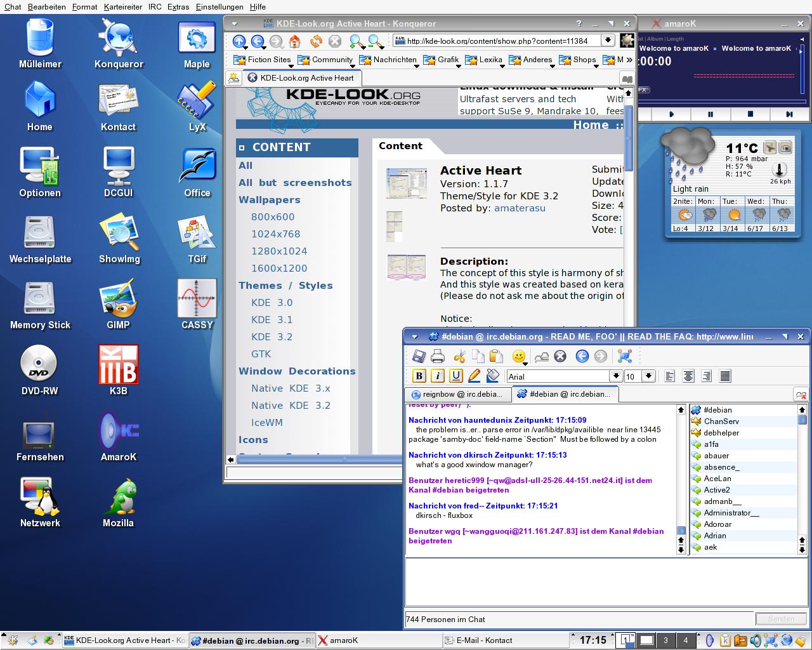Viewport: 812px width, 650px height.
Task: Zoom out on the Konqueror page
Action: 376,41
